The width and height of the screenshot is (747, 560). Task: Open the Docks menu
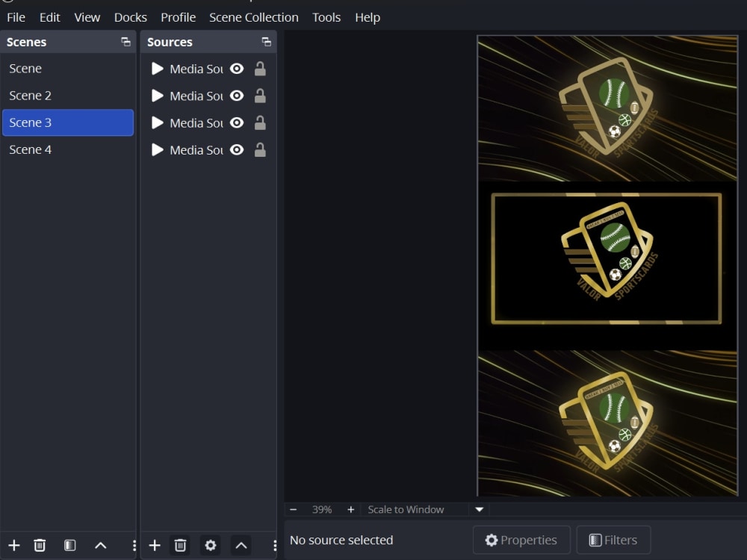click(x=131, y=18)
